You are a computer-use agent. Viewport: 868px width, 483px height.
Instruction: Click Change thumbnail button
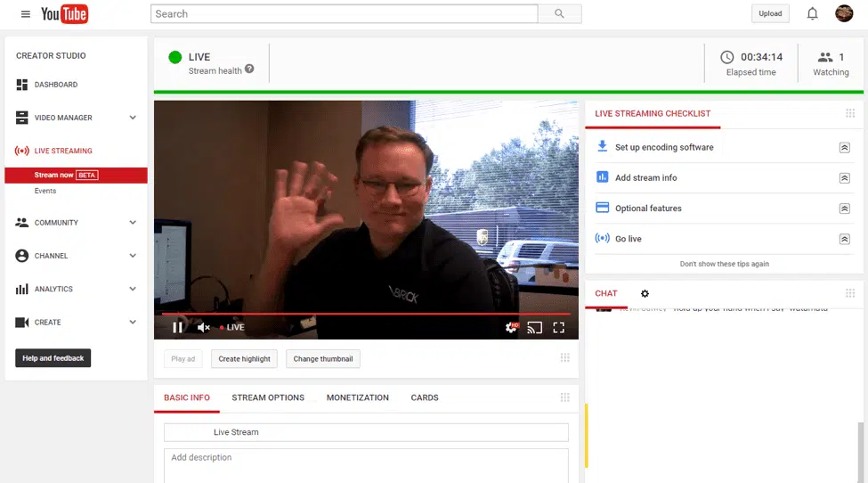[323, 359]
